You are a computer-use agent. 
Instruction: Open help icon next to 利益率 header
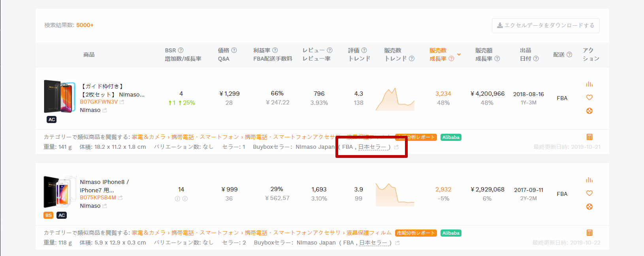click(275, 50)
